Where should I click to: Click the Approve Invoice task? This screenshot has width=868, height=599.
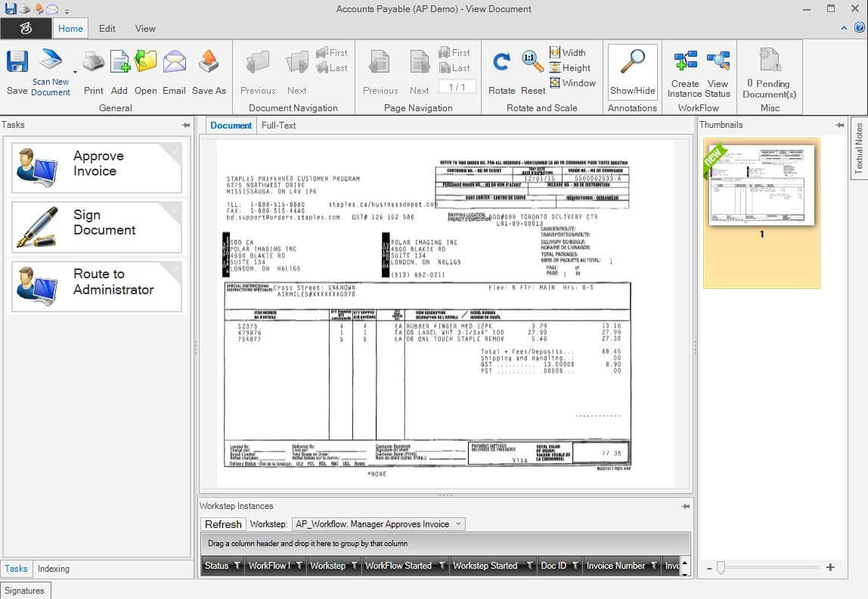pyautogui.click(x=96, y=168)
